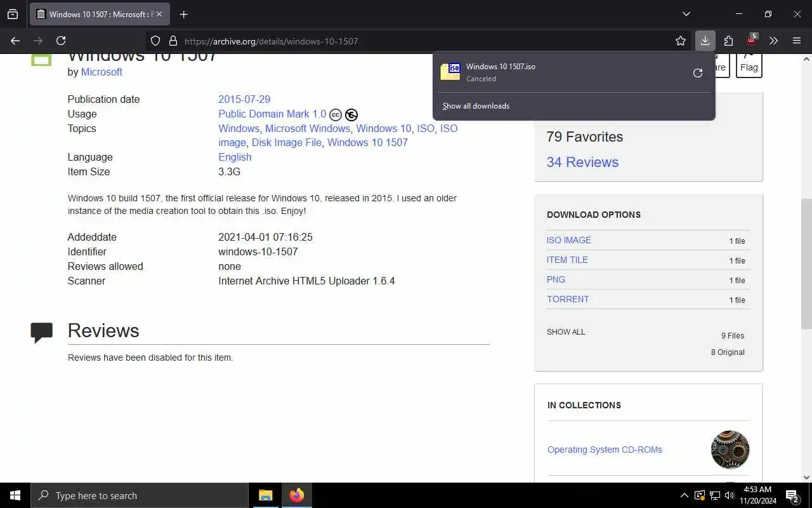Click the Flag button
The height and width of the screenshot is (508, 812).
coord(749,65)
